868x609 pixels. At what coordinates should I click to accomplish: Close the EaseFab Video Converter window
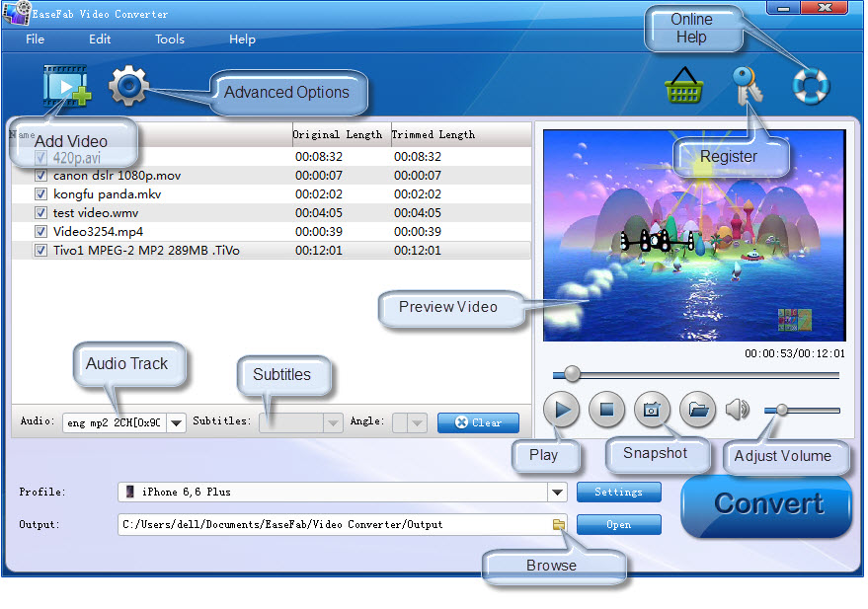coord(825,8)
